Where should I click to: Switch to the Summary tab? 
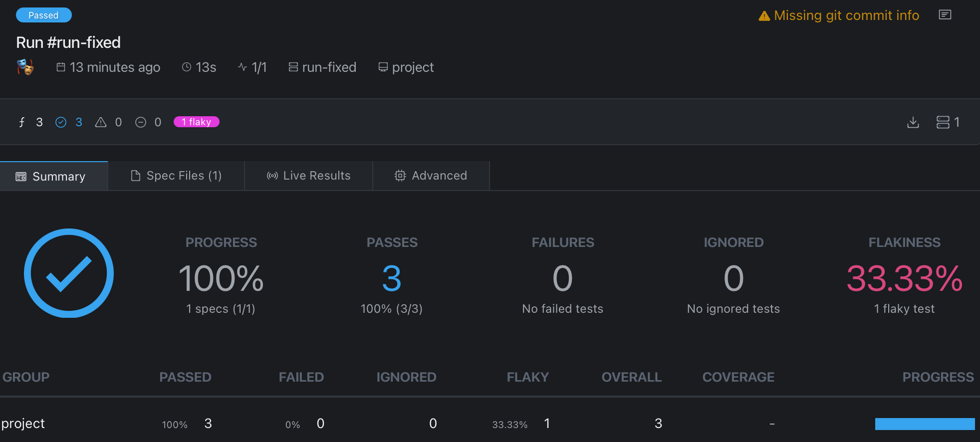tap(54, 176)
